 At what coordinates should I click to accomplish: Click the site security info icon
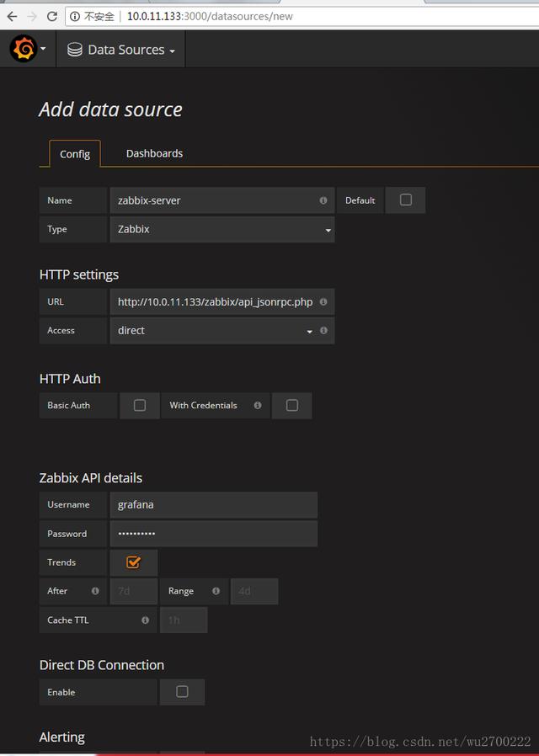tap(75, 16)
